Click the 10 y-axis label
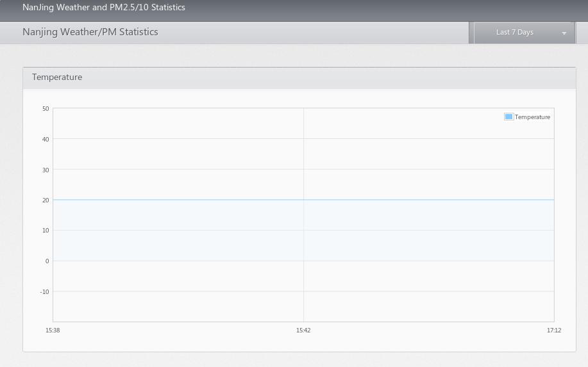 click(x=46, y=231)
